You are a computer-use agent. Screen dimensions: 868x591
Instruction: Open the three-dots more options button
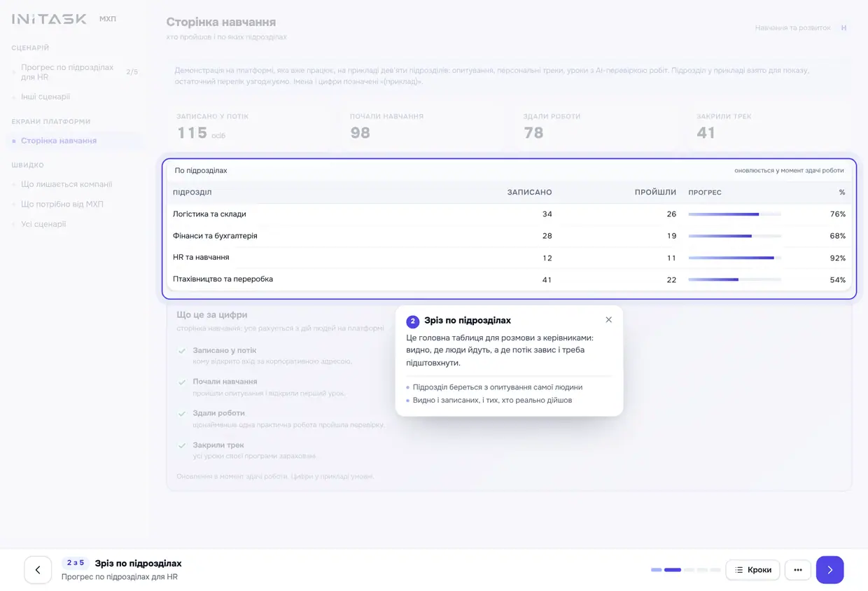pos(798,570)
